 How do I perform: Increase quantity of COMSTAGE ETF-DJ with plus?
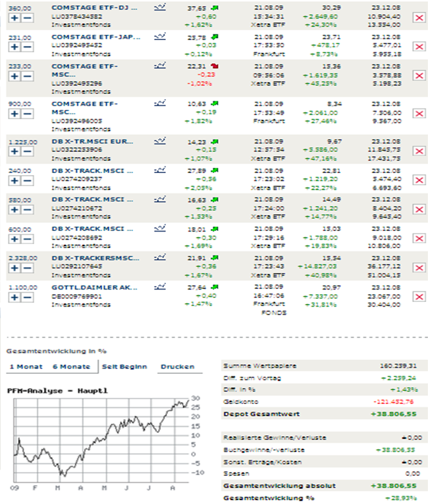14,18
